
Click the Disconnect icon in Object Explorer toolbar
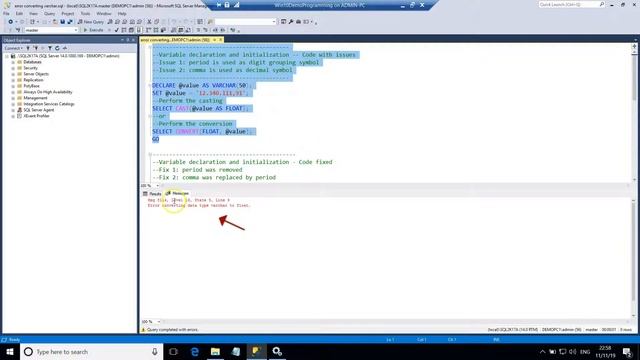36,48
